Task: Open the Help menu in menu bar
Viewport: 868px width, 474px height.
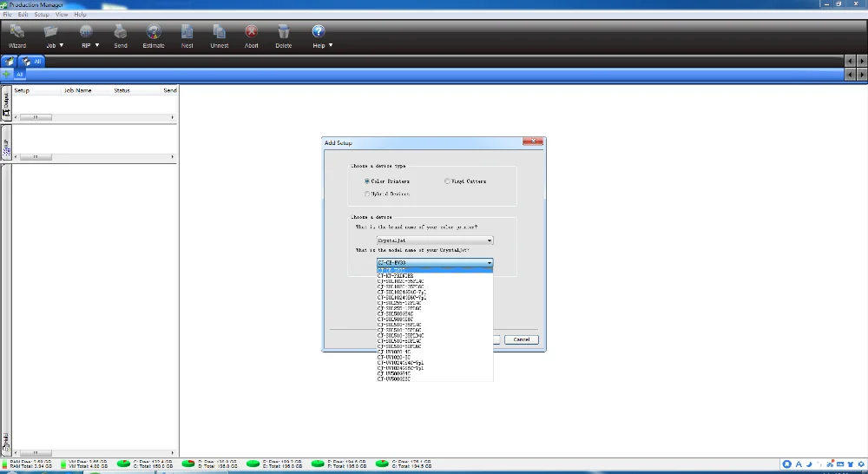Action: coord(80,15)
